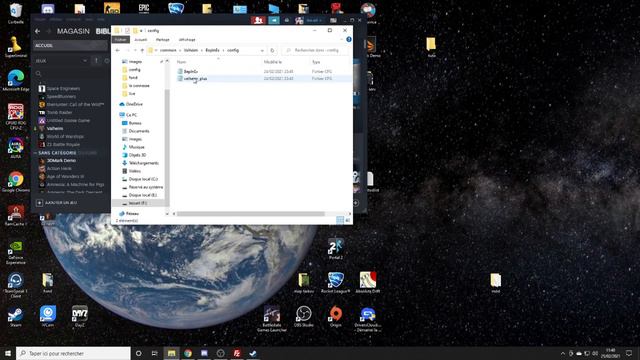Select Untitled Goose Game in Steam list
Image resolution: width=640 pixels, height=360 pixels.
(x=68, y=120)
